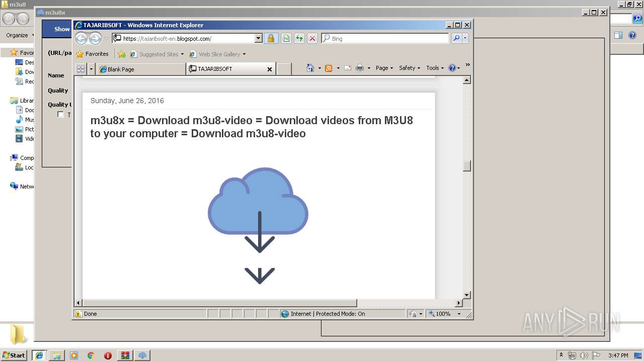This screenshot has width=644, height=362.
Task: Open the Quick Tabs list dropdown arrow
Action: click(x=91, y=69)
